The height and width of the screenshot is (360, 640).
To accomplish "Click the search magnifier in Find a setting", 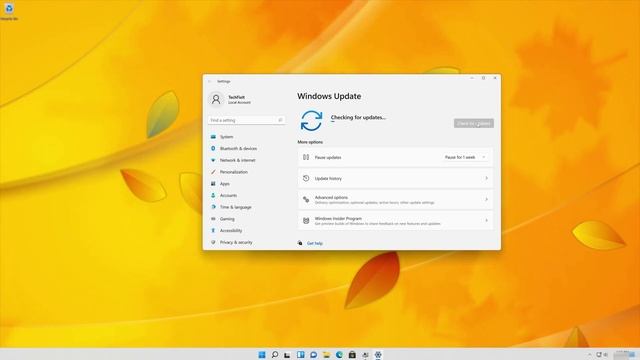I will click(280, 120).
